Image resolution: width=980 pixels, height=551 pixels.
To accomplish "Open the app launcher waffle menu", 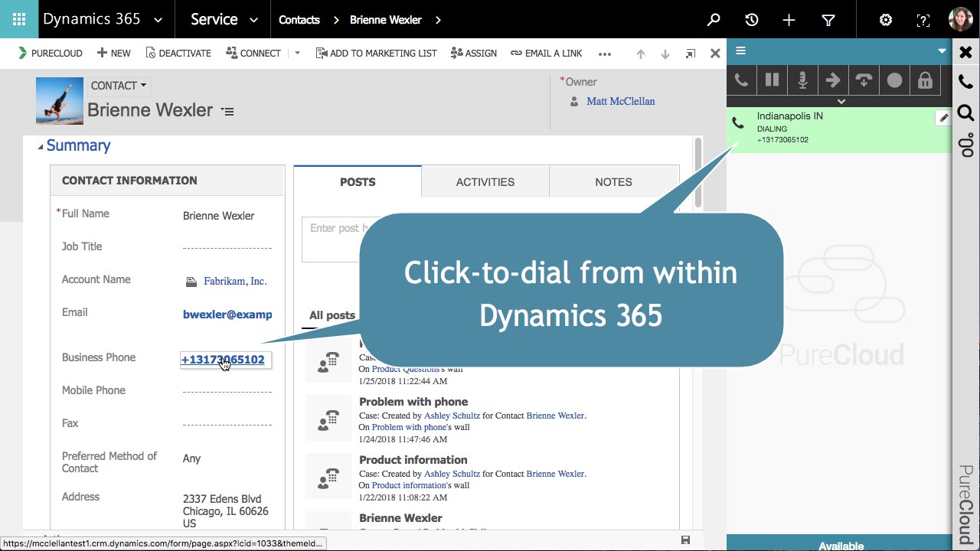I will click(x=19, y=19).
